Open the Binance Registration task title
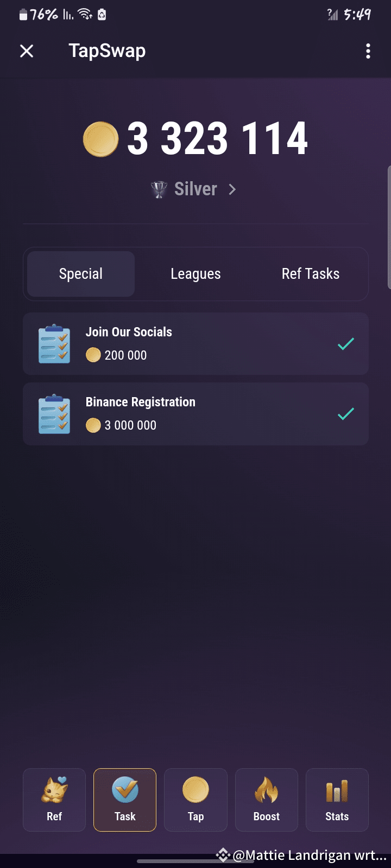This screenshot has height=868, width=391. (x=140, y=402)
